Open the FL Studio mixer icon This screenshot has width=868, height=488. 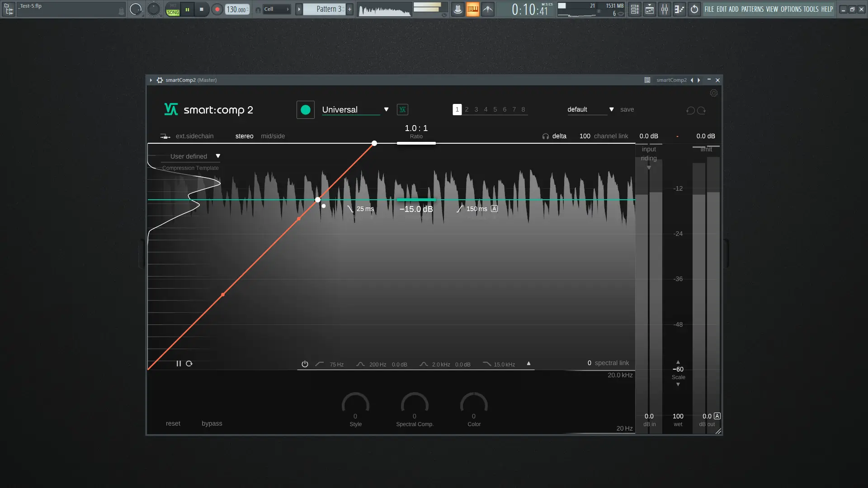click(664, 9)
